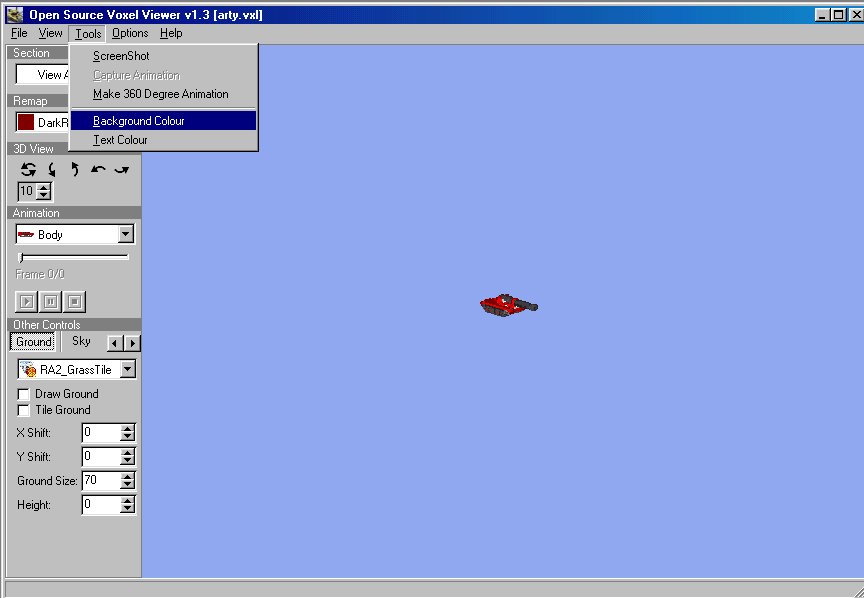Open the RA2_GrassTile ground texture dropdown
864x598 pixels.
pyautogui.click(x=128, y=369)
